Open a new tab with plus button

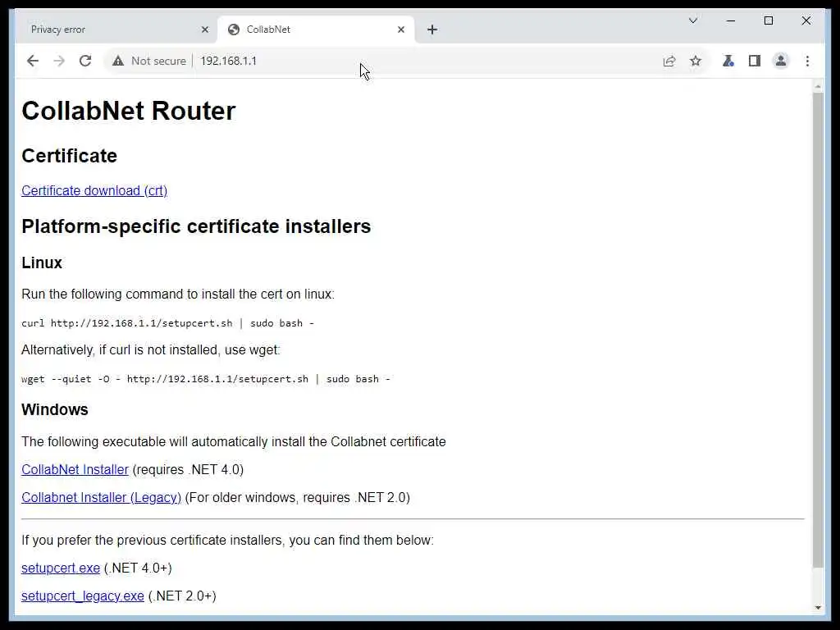click(x=432, y=30)
